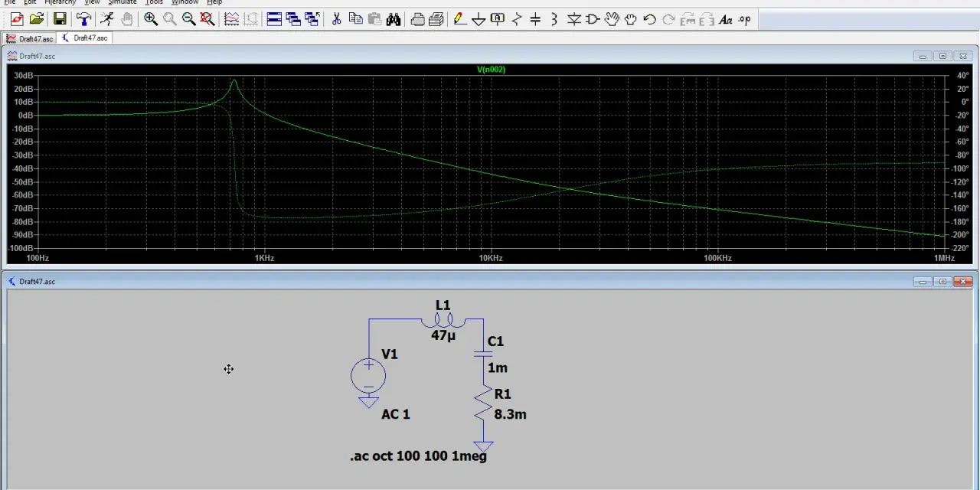
Task: Open the Control Panel hammer icon
Action: [x=83, y=19]
